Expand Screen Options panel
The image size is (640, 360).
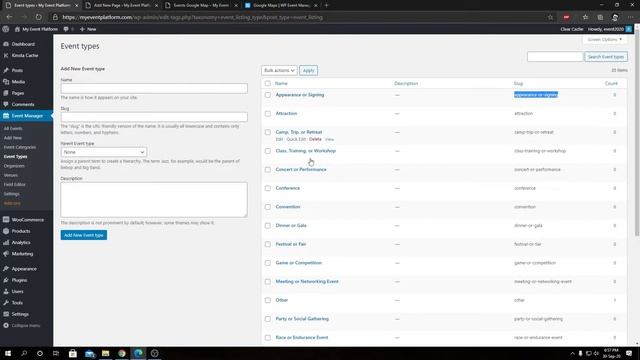605,40
